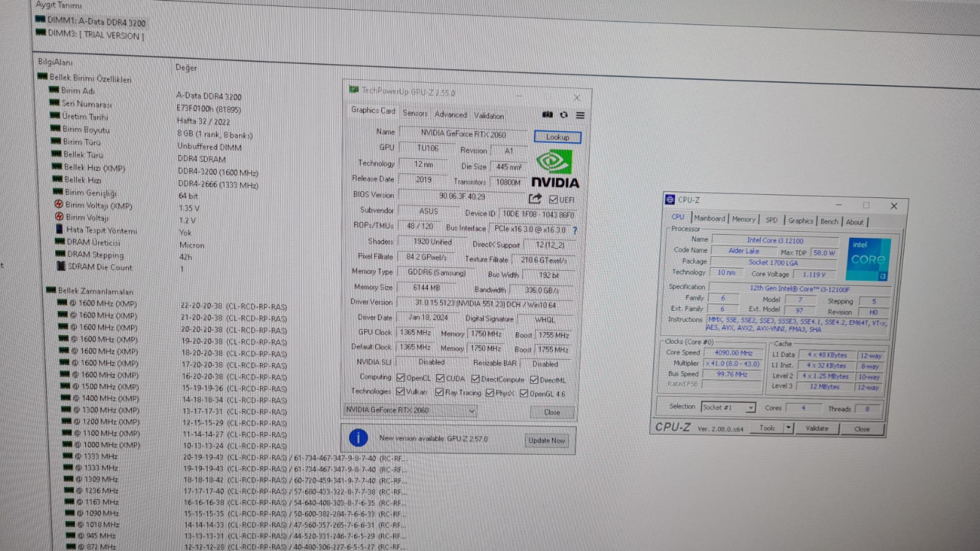Toggle the Ray Tracing checkbox
This screenshot has height=551, width=980.
click(x=439, y=392)
